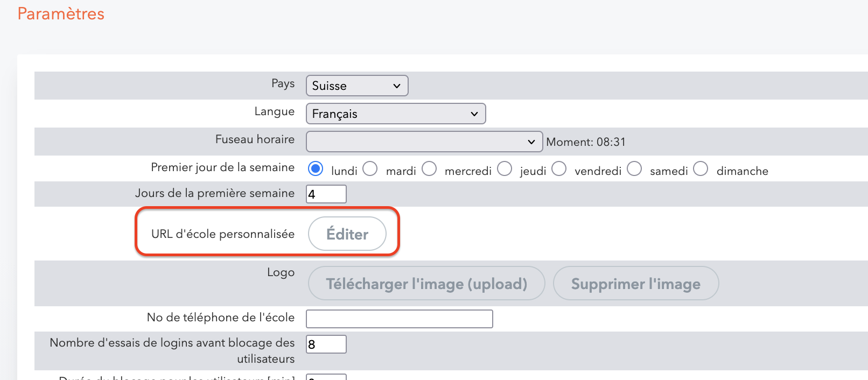Screen dimensions: 868x380
Task: Focus the login attempts number field
Action: 326,344
